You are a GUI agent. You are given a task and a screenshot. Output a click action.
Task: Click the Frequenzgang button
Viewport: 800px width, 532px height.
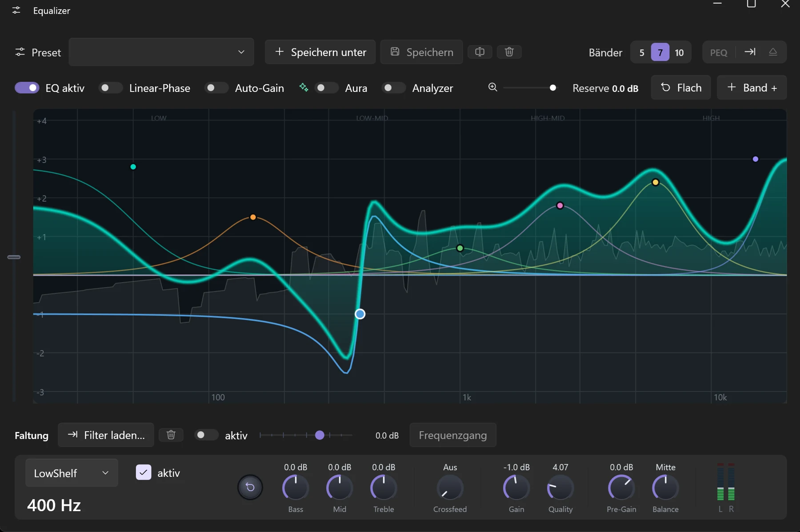pyautogui.click(x=453, y=435)
